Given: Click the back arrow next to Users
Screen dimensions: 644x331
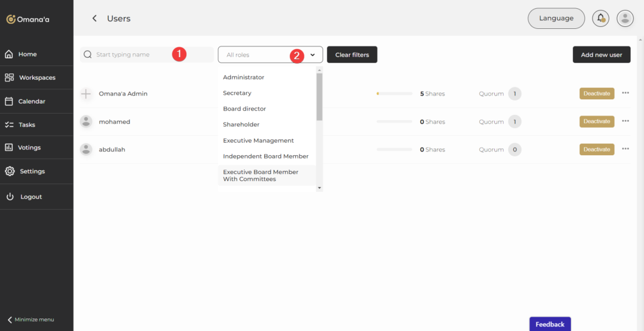Looking at the screenshot, I should (x=94, y=19).
